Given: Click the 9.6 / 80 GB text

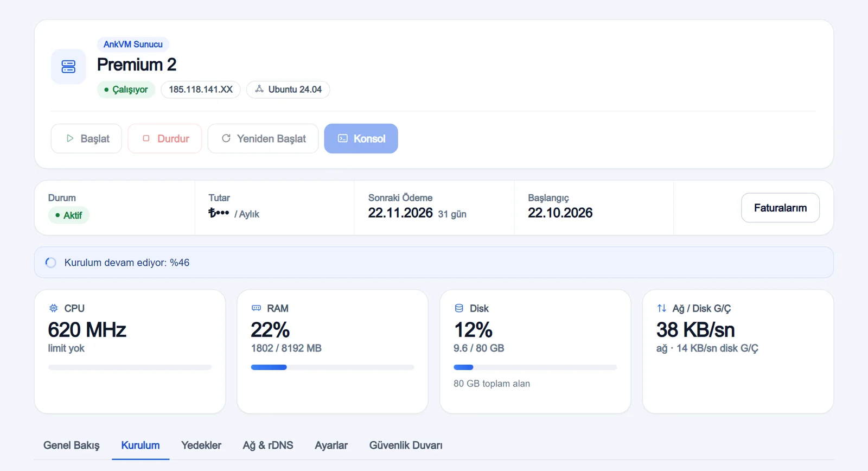Looking at the screenshot, I should coord(479,348).
